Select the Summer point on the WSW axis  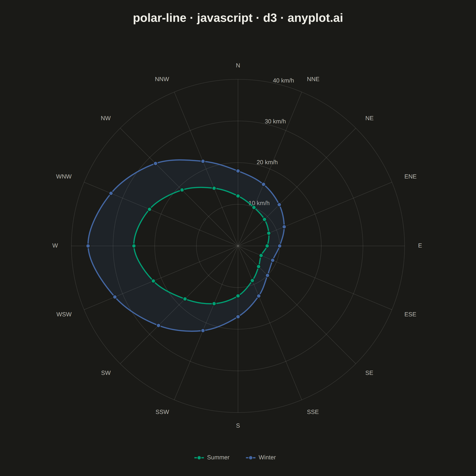tap(153, 281)
